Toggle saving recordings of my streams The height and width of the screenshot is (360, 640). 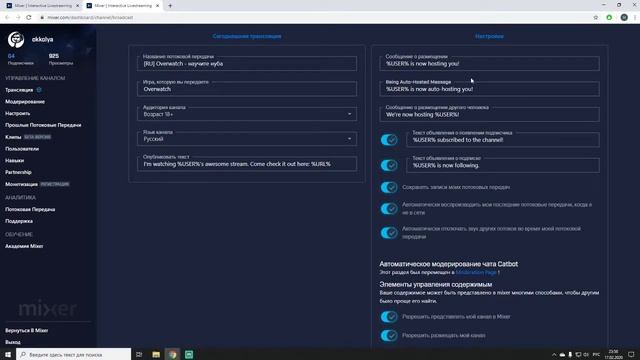point(389,187)
